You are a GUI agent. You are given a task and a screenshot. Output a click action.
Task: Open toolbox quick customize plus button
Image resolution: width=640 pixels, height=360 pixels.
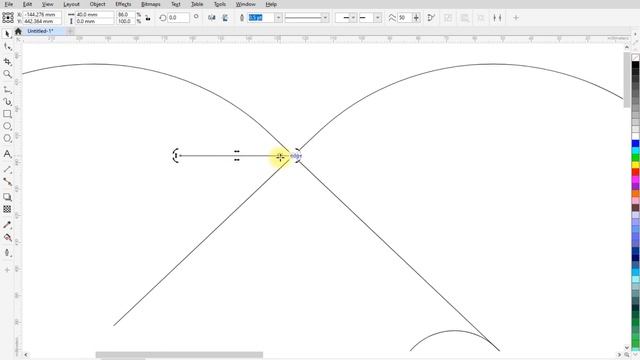7,270
